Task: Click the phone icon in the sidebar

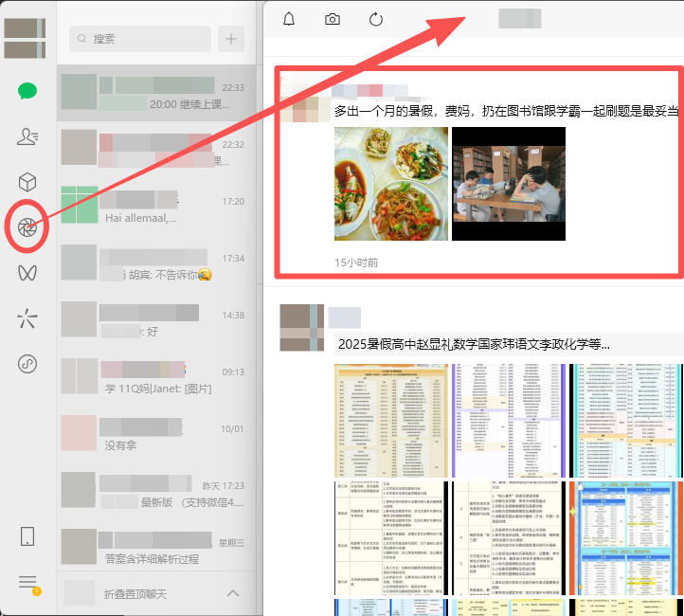Action: pyautogui.click(x=27, y=536)
